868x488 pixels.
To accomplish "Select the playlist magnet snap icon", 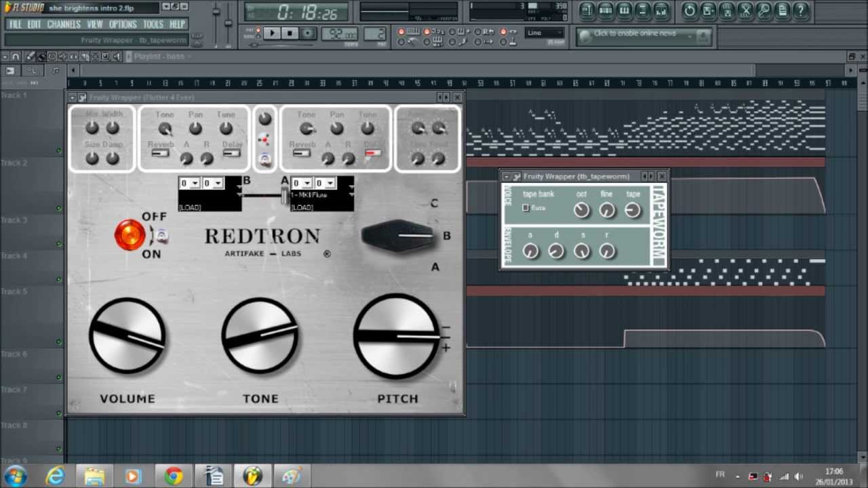I will tap(16, 57).
